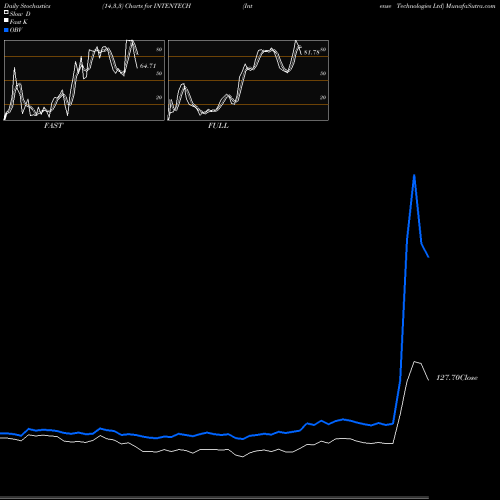Click the Fast K legend swatch

tap(6, 21)
